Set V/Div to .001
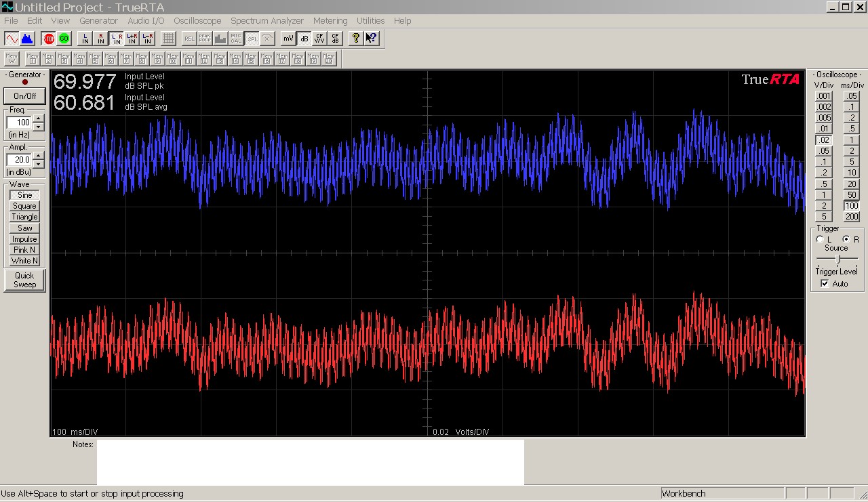This screenshot has width=868, height=502. (x=823, y=96)
